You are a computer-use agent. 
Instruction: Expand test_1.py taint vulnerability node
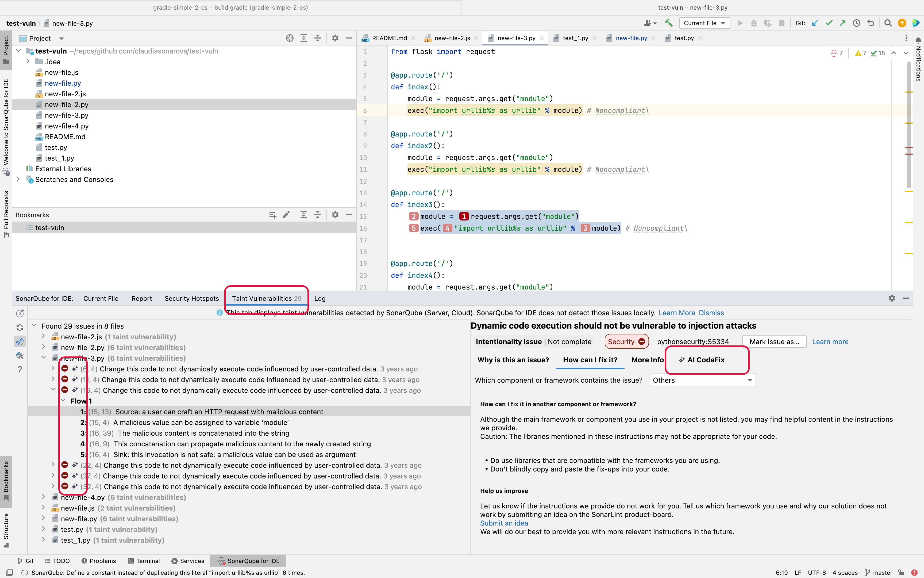click(44, 540)
